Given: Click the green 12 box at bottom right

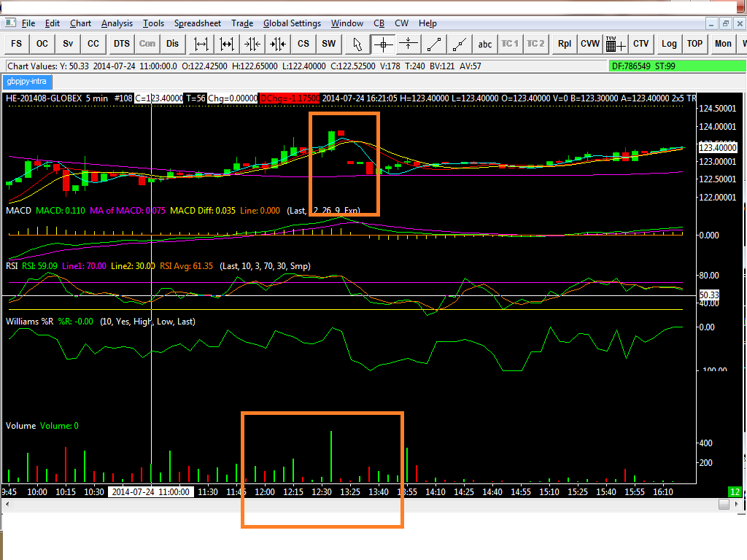Looking at the screenshot, I should coord(735,492).
